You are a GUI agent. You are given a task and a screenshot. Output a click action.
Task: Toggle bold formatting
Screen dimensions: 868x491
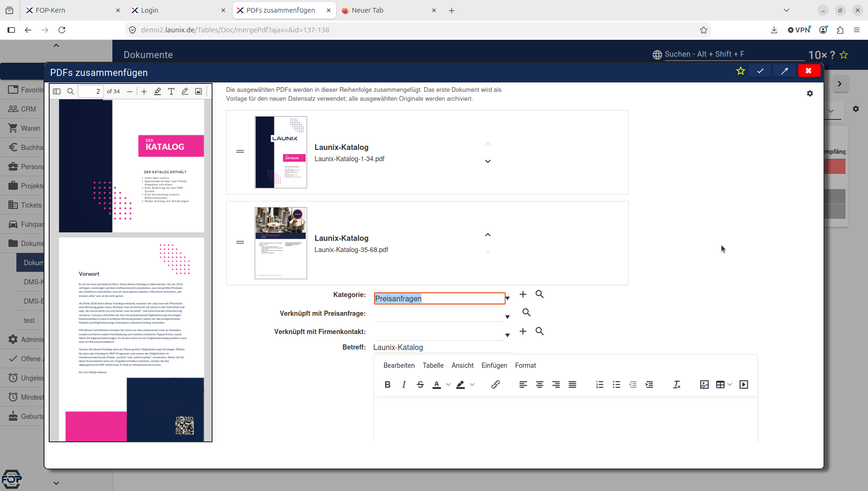(388, 385)
